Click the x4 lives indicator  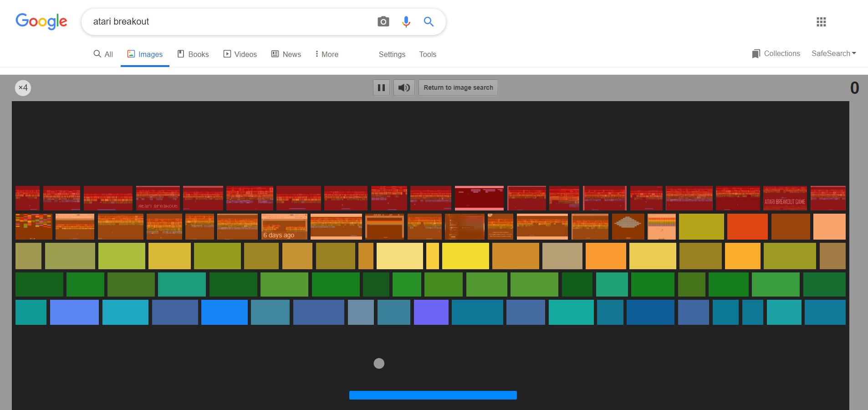tap(23, 87)
